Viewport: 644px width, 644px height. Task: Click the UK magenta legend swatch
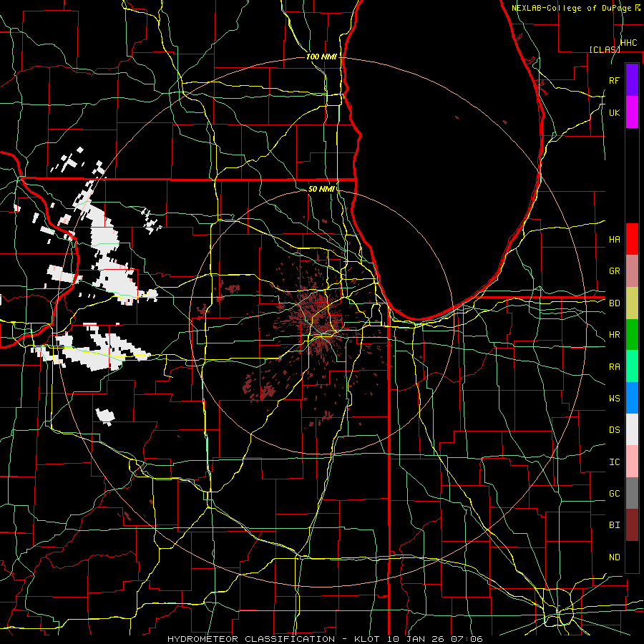coord(632,112)
